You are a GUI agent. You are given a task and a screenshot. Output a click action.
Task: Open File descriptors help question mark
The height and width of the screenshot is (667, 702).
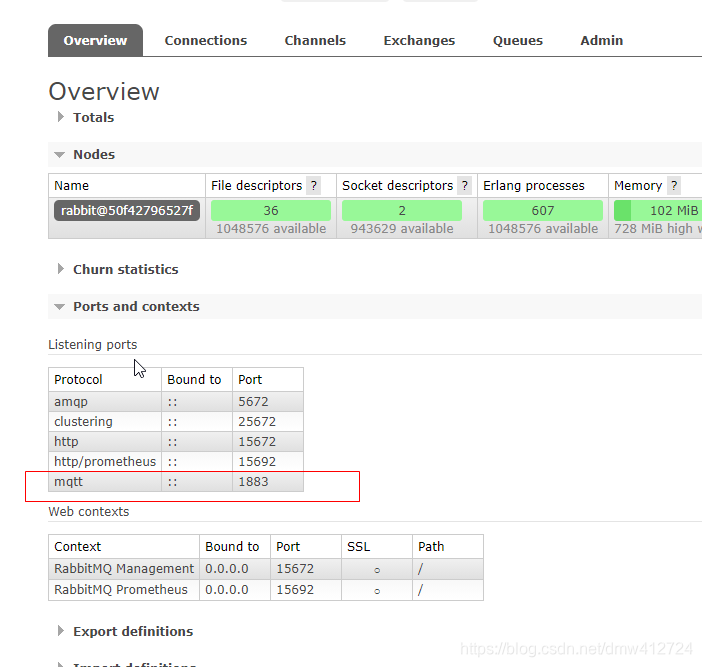tap(314, 185)
